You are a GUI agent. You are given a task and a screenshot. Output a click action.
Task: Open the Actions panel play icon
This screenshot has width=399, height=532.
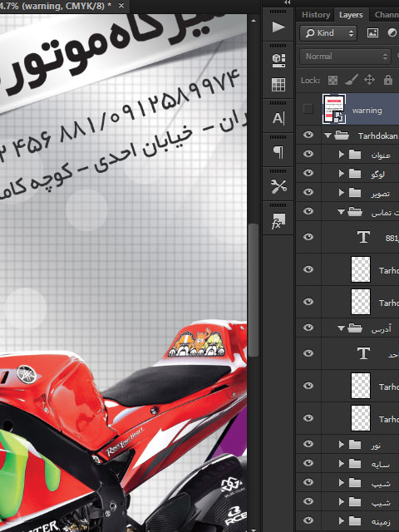(278, 27)
